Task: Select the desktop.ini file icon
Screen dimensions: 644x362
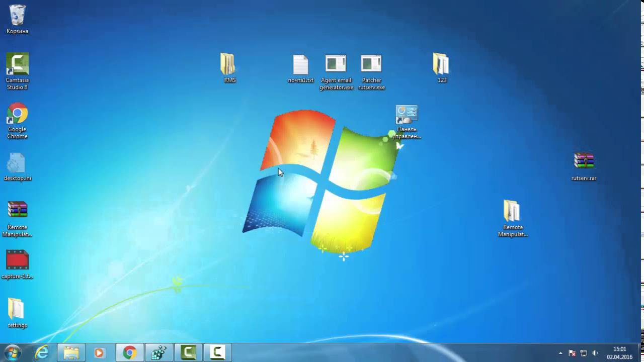Action: tap(17, 167)
